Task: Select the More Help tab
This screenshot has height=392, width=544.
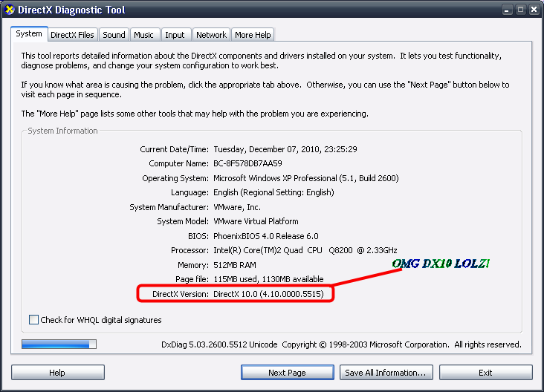Action: coord(253,35)
